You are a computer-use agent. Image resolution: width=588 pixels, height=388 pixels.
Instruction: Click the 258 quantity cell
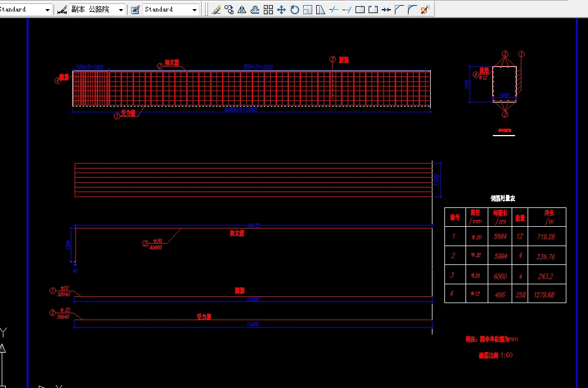[x=520, y=295]
